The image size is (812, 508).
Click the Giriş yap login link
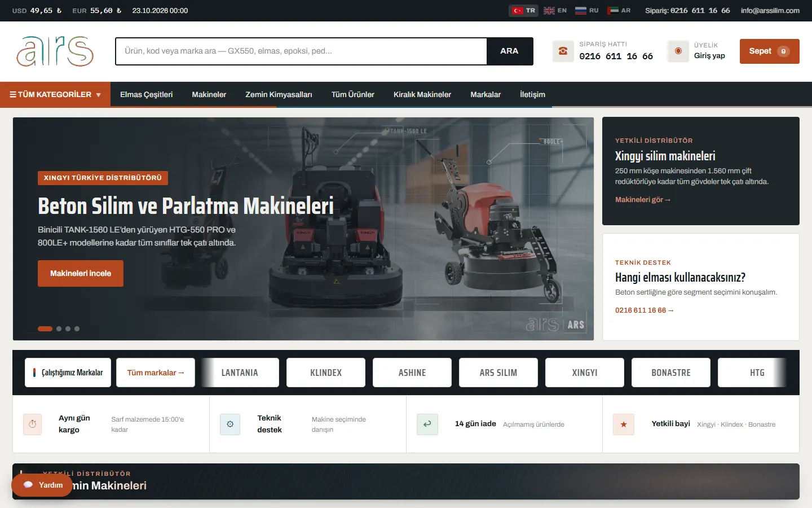coord(709,56)
